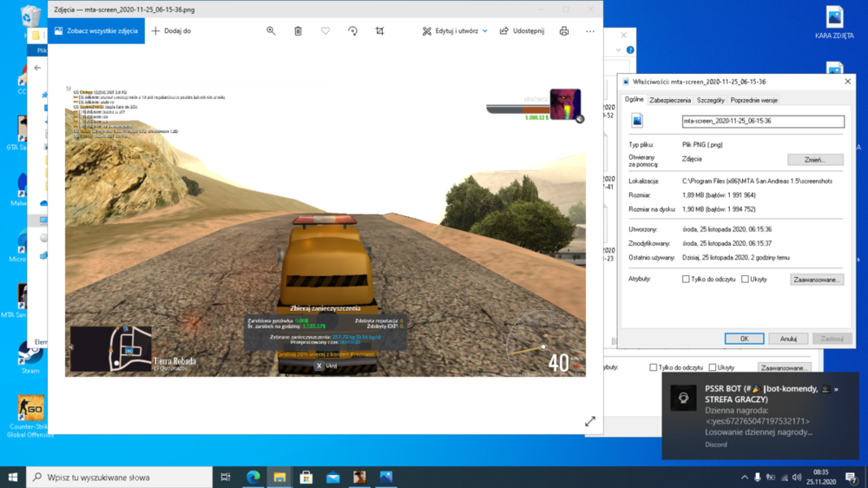Screen dimensions: 868x488
Task: Tick 'Tylko do odczytu' in background properties window
Action: point(654,367)
